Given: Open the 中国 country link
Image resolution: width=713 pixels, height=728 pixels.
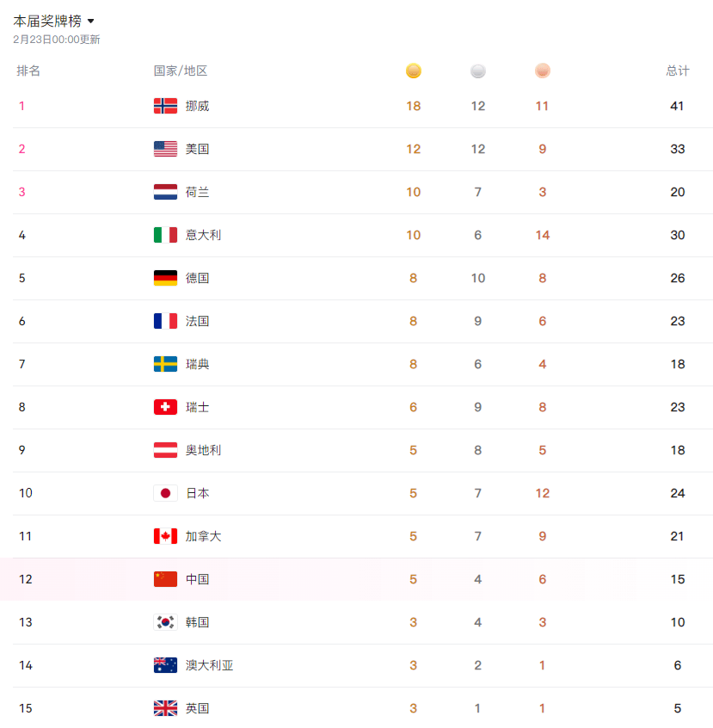Looking at the screenshot, I should click(x=197, y=579).
